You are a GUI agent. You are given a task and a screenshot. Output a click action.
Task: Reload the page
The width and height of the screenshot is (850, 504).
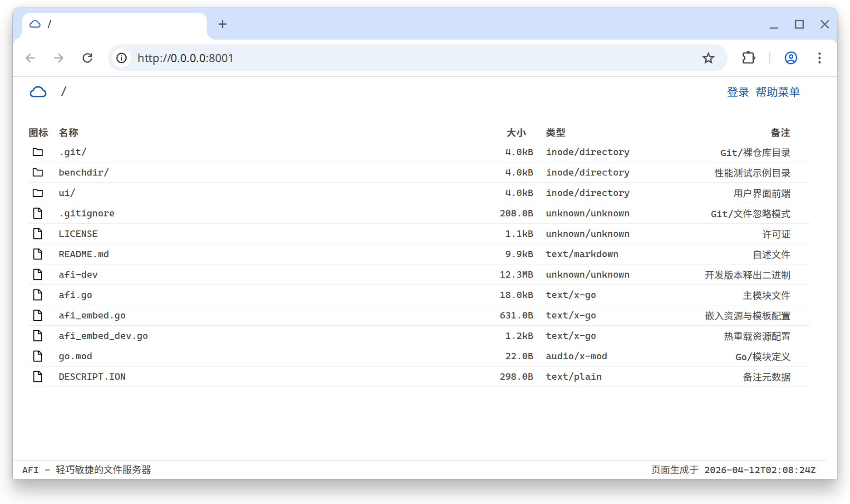pyautogui.click(x=88, y=58)
